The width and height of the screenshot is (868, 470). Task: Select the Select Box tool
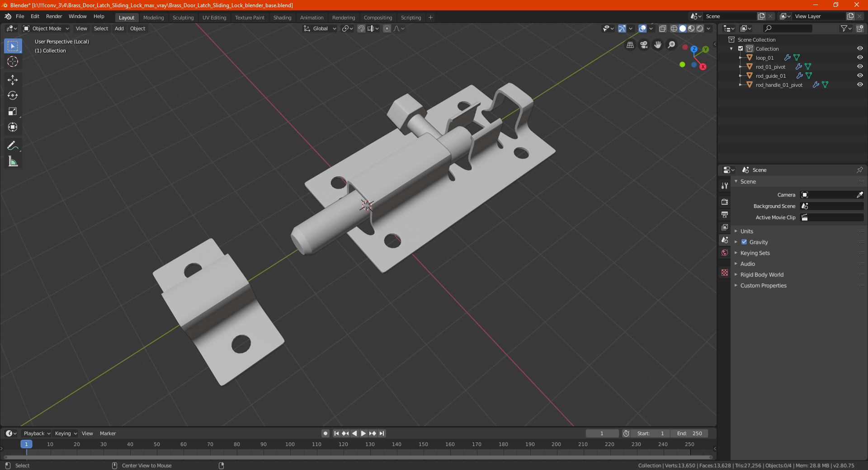pos(13,46)
